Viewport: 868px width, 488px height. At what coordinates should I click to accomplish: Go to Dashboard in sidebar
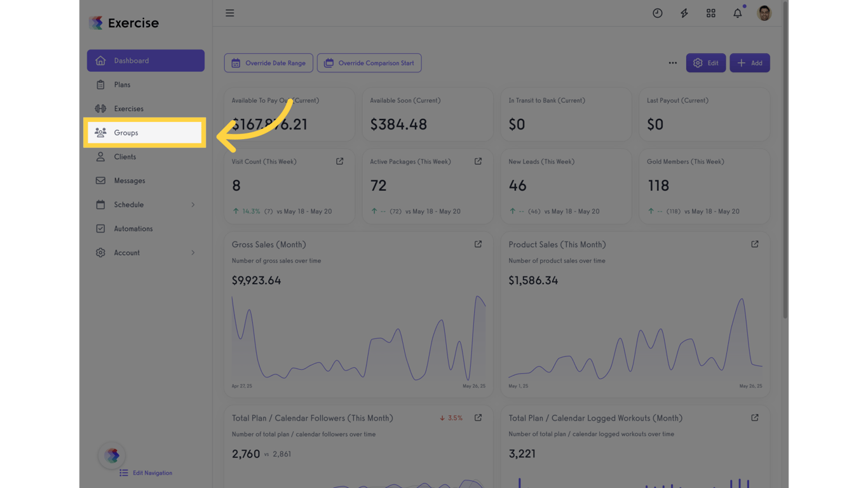146,60
